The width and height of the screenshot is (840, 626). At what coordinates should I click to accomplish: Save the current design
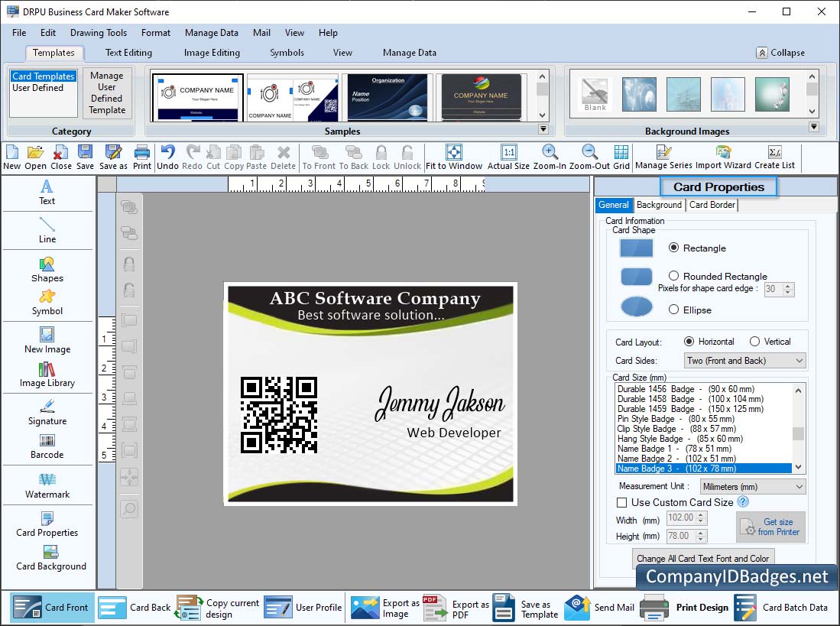(85, 158)
